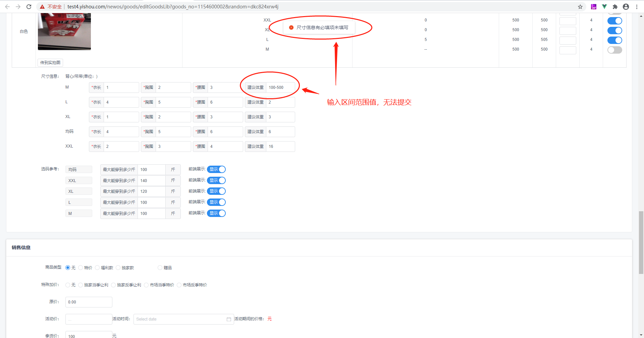Click the XL row 腰围 field
The image size is (644, 338).
click(x=225, y=117)
